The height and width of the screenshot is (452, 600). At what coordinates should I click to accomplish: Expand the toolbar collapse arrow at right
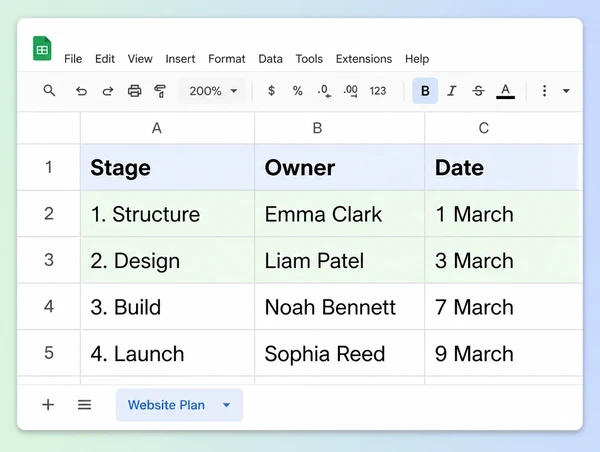(x=566, y=91)
